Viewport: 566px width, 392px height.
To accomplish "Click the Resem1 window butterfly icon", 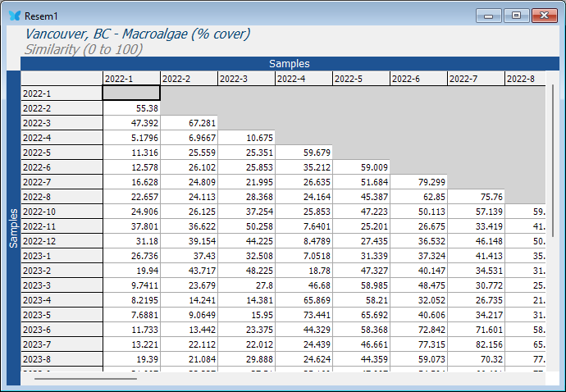I will pyautogui.click(x=14, y=16).
